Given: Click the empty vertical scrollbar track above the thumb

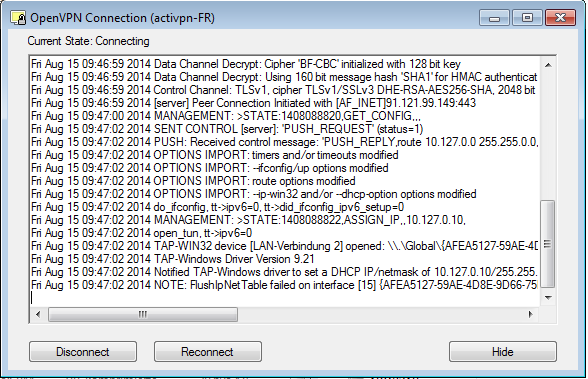Looking at the screenshot, I should (548, 136).
